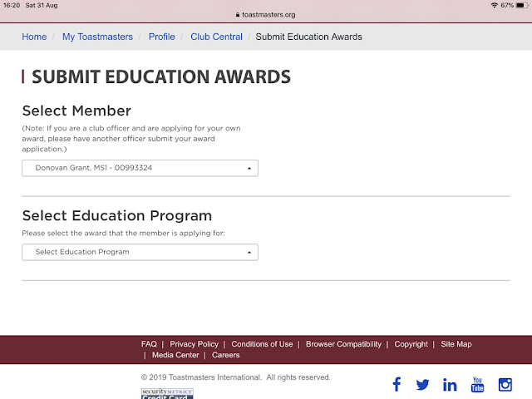
Task: Open the Facebook icon in footer
Action: click(397, 384)
